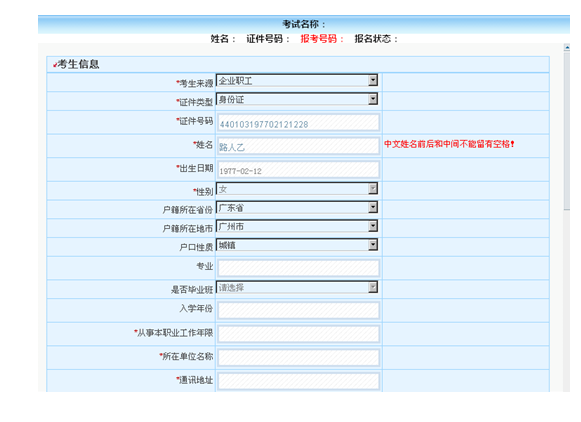
Task: Open the 户口性质 dropdown showing 城镇
Action: point(297,245)
